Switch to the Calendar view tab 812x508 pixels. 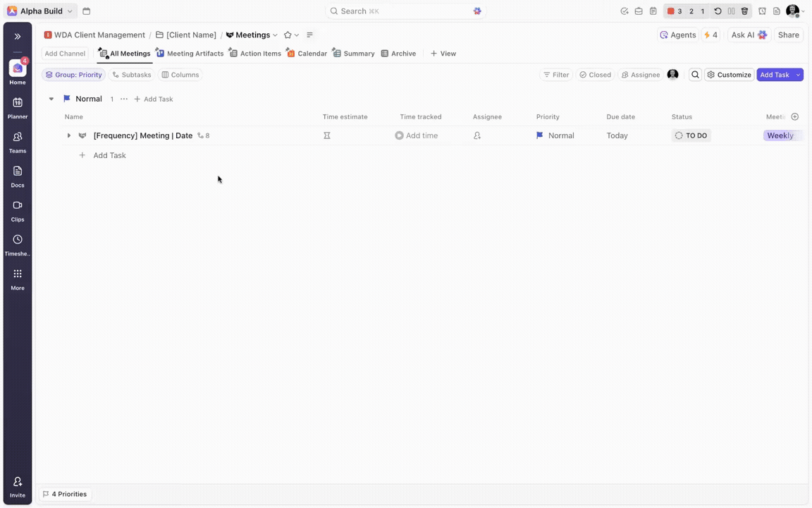point(307,54)
